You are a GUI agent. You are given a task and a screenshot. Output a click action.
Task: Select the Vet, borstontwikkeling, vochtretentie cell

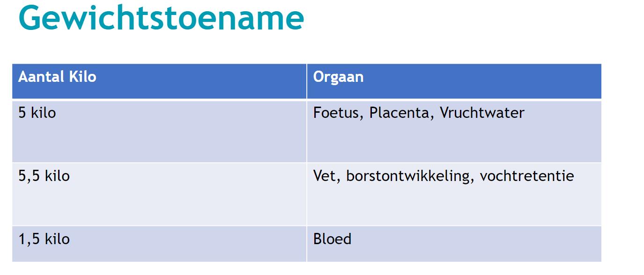454,195
